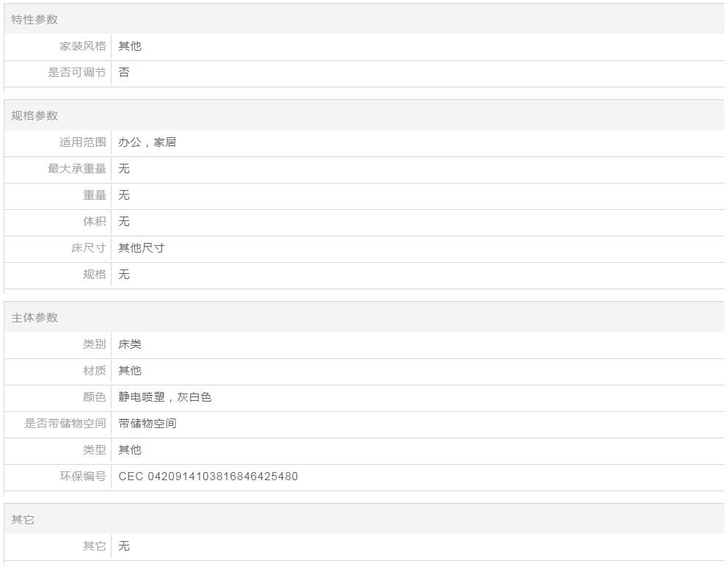Click the 主体参数 section header
This screenshot has width=728, height=569.
point(34,318)
